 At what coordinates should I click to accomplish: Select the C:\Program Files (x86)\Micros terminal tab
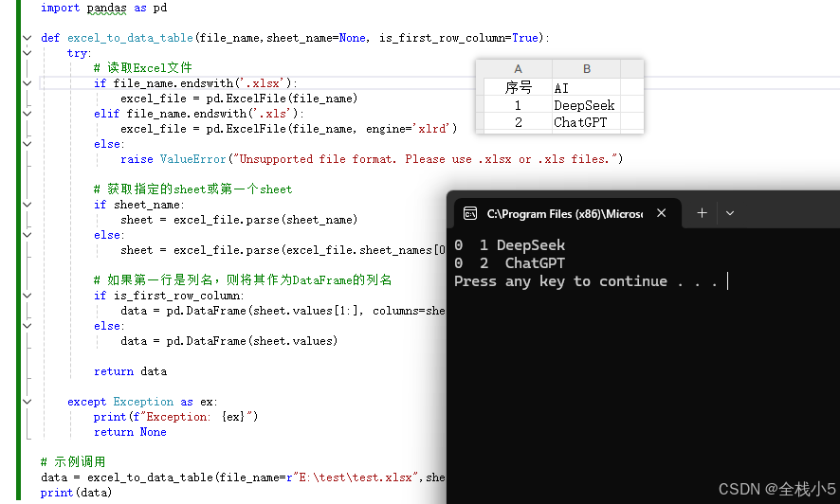(x=565, y=214)
